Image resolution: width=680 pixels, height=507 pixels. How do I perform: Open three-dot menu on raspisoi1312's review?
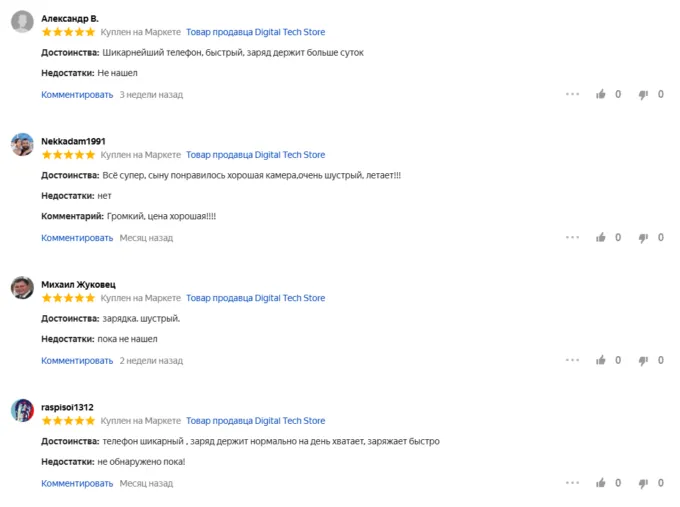(572, 483)
